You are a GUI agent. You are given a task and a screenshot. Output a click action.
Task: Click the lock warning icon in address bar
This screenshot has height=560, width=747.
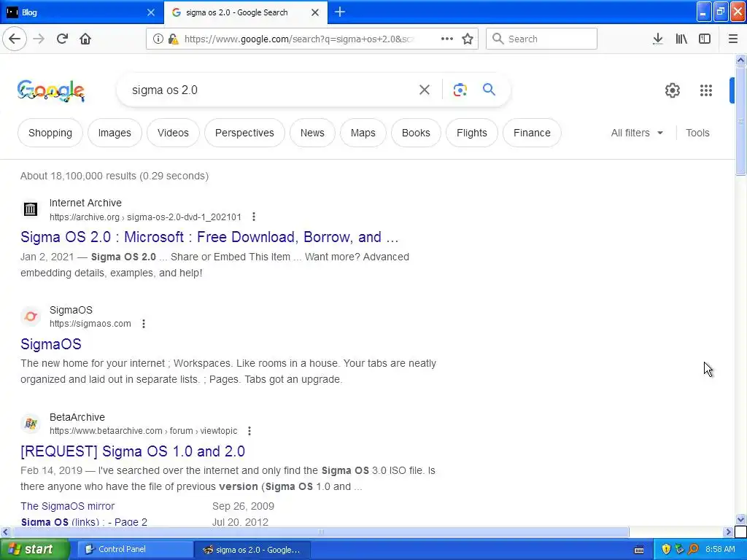pyautogui.click(x=174, y=39)
